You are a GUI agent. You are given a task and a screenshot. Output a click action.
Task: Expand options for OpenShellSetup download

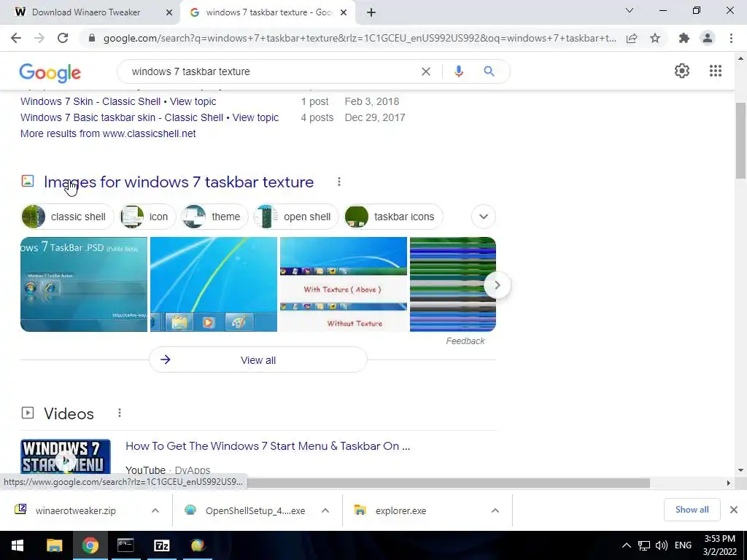(325, 510)
